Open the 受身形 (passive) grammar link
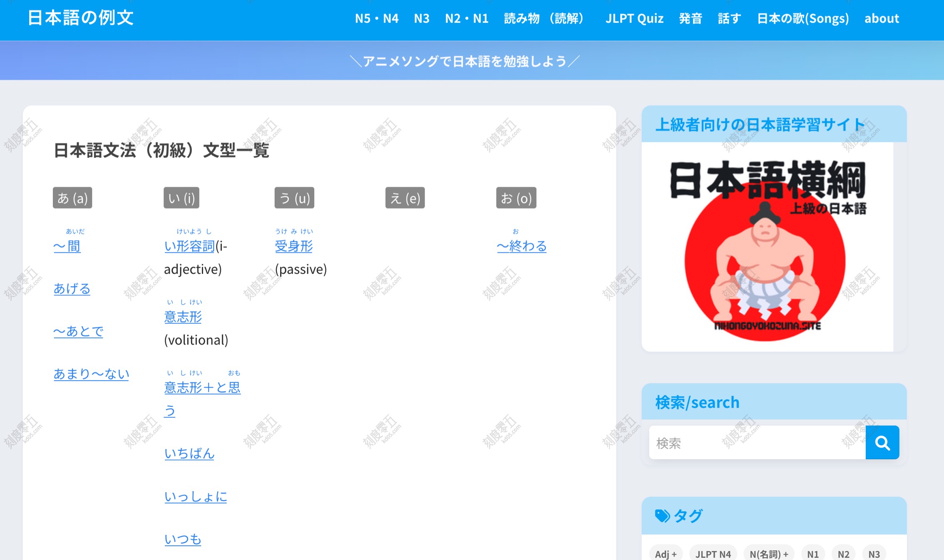The width and height of the screenshot is (944, 560). (x=294, y=246)
